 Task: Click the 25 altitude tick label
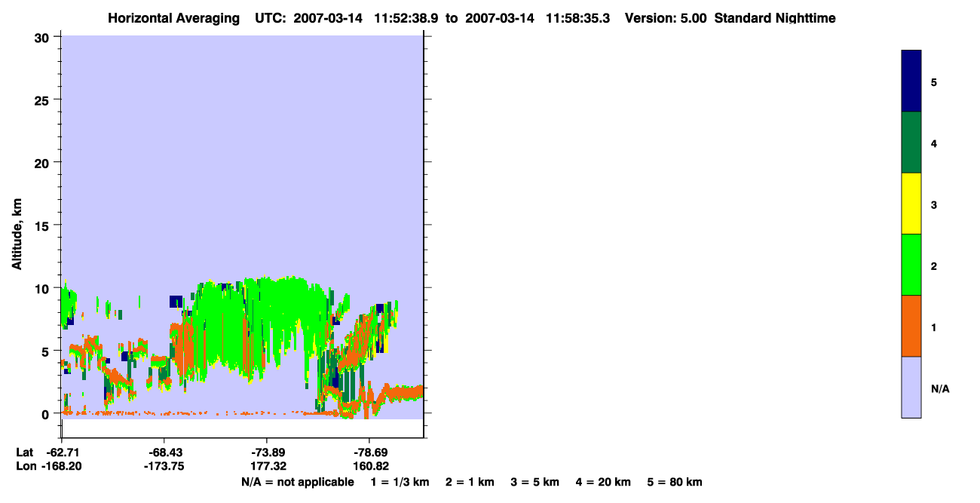click(x=44, y=100)
